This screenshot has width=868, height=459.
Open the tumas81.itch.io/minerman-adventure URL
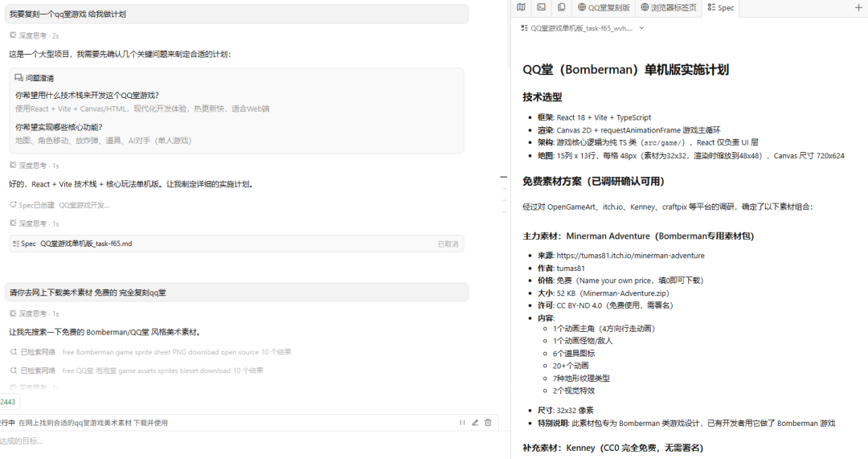[631, 256]
